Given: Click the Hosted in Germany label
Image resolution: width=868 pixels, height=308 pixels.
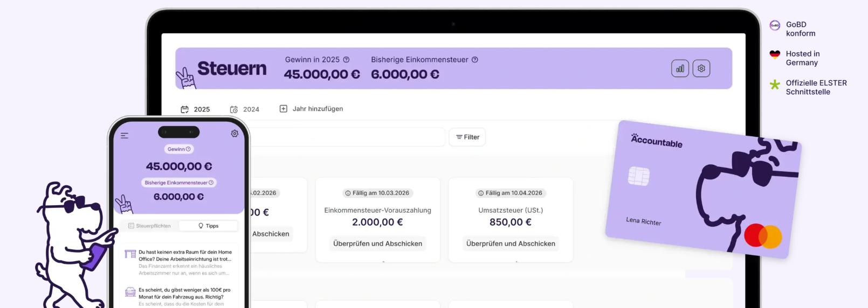Looking at the screenshot, I should [803, 58].
